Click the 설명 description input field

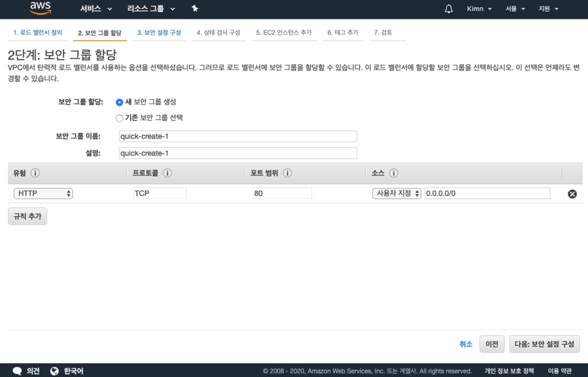click(238, 153)
